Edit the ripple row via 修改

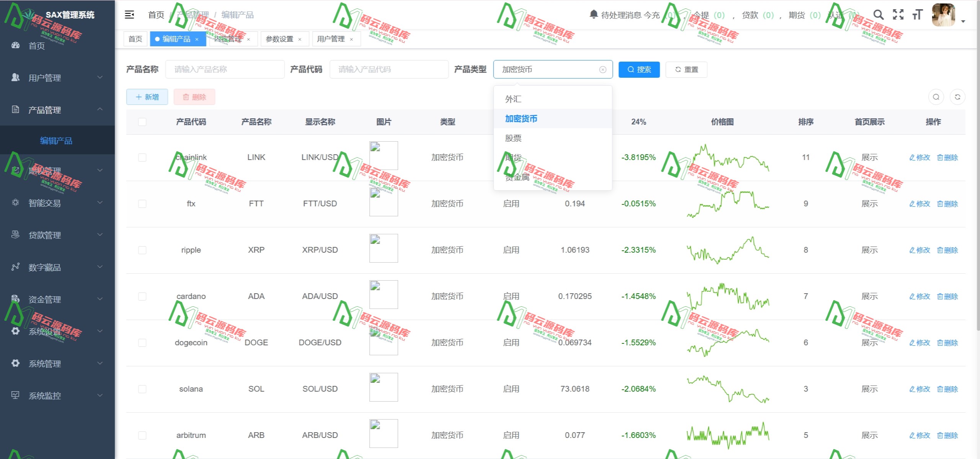point(920,250)
